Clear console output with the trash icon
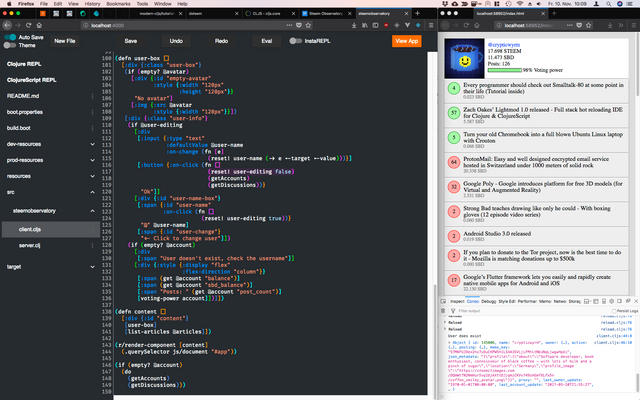This screenshot has height=400, width=640. click(443, 311)
